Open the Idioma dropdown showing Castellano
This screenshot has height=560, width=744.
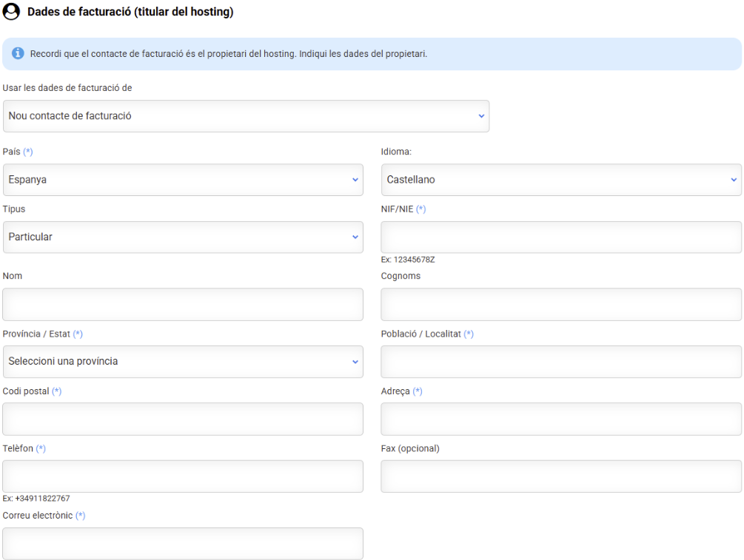point(560,180)
